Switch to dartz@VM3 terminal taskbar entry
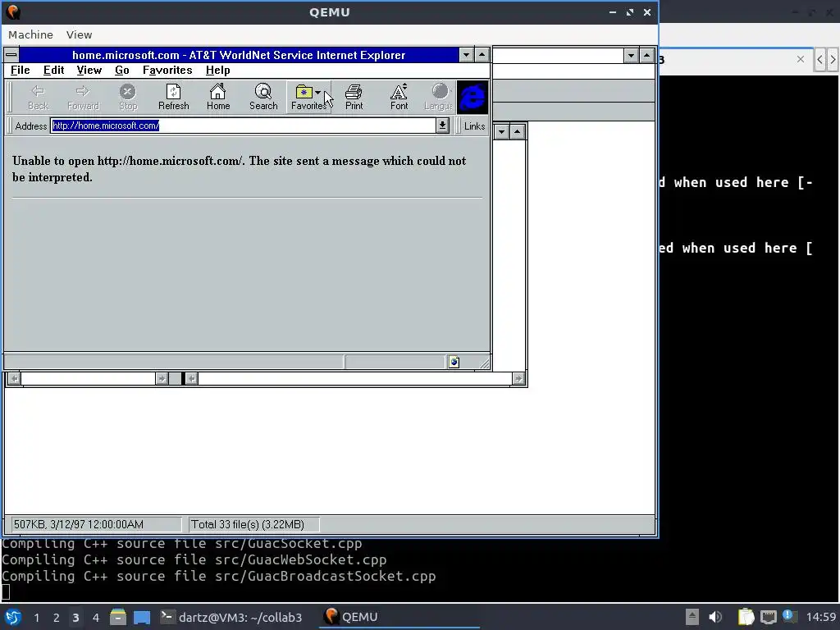 coord(231,617)
